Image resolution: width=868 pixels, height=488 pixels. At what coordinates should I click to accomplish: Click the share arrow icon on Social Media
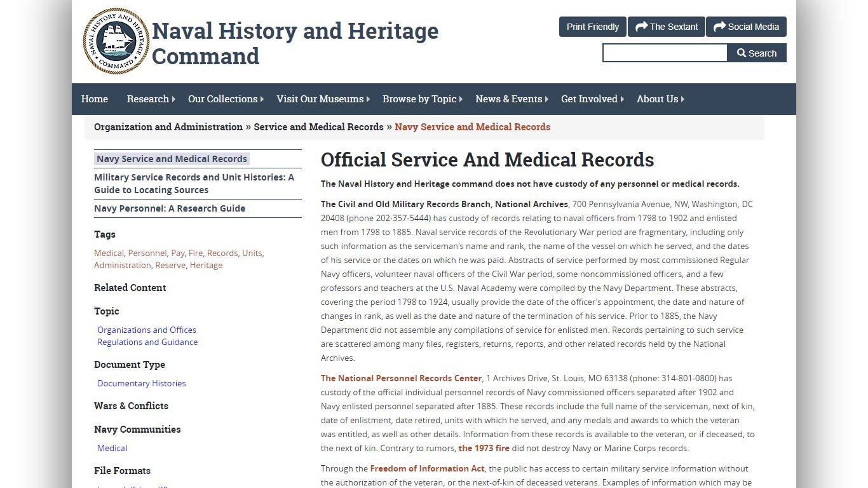[719, 27]
